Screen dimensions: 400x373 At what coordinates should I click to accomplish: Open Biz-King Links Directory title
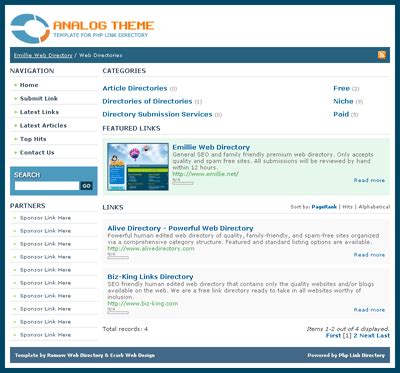[x=150, y=277]
